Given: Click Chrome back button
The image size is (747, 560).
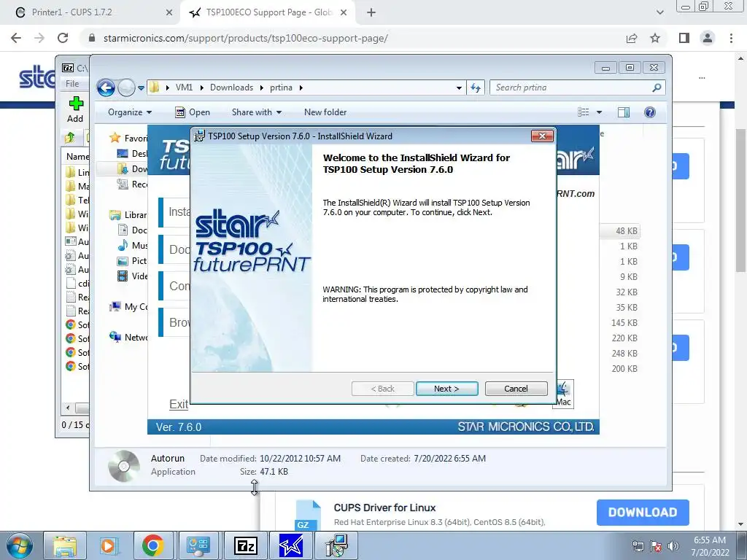Looking at the screenshot, I should tap(16, 38).
